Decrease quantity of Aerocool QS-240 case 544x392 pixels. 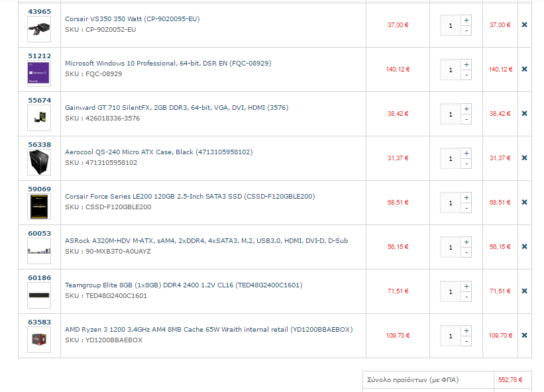coord(466,164)
